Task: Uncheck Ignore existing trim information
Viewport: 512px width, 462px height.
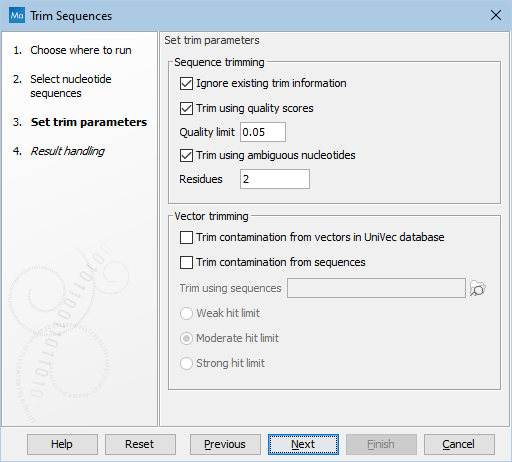Action: [x=186, y=83]
